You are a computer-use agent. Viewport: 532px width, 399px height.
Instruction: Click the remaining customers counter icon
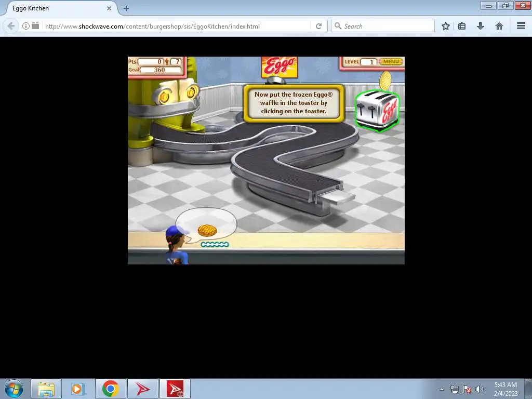coord(167,62)
